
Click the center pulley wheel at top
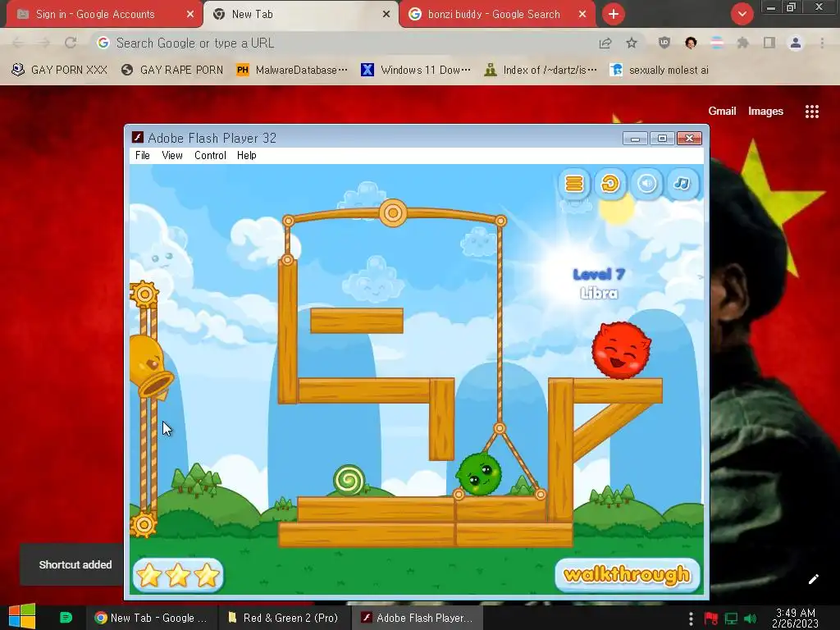click(393, 213)
